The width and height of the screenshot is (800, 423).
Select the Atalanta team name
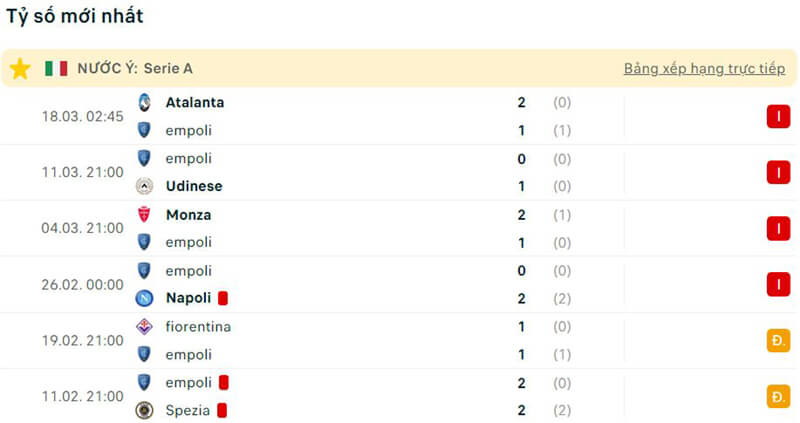click(x=194, y=102)
